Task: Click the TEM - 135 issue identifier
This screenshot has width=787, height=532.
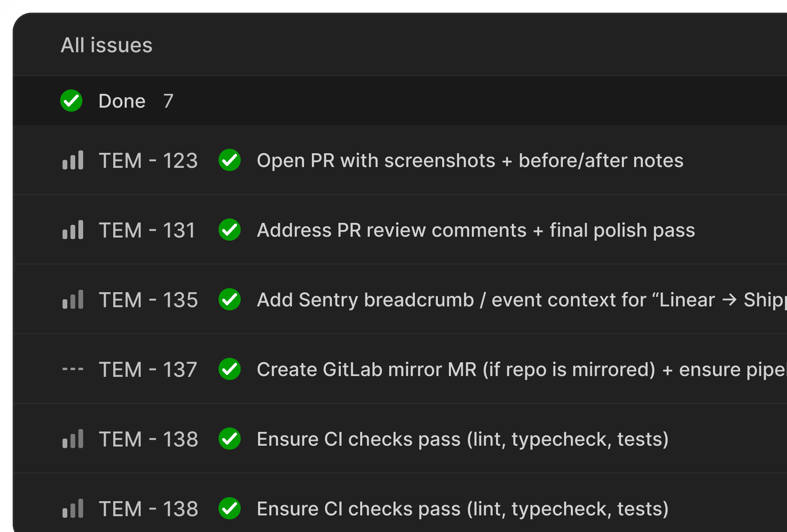Action: coord(148,300)
